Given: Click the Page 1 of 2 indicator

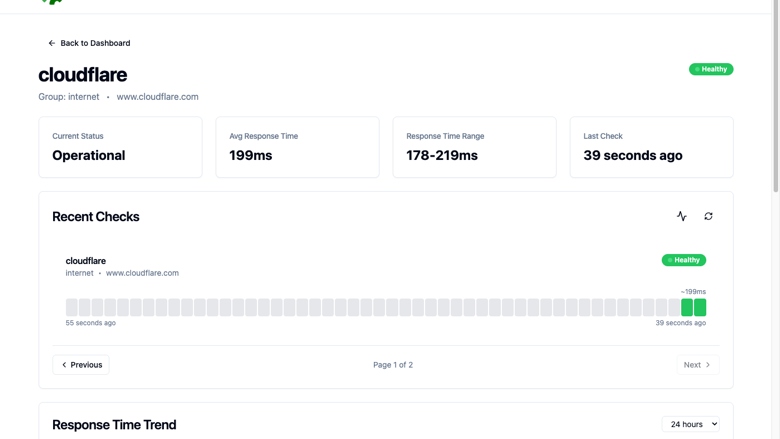Looking at the screenshot, I should pyautogui.click(x=393, y=365).
